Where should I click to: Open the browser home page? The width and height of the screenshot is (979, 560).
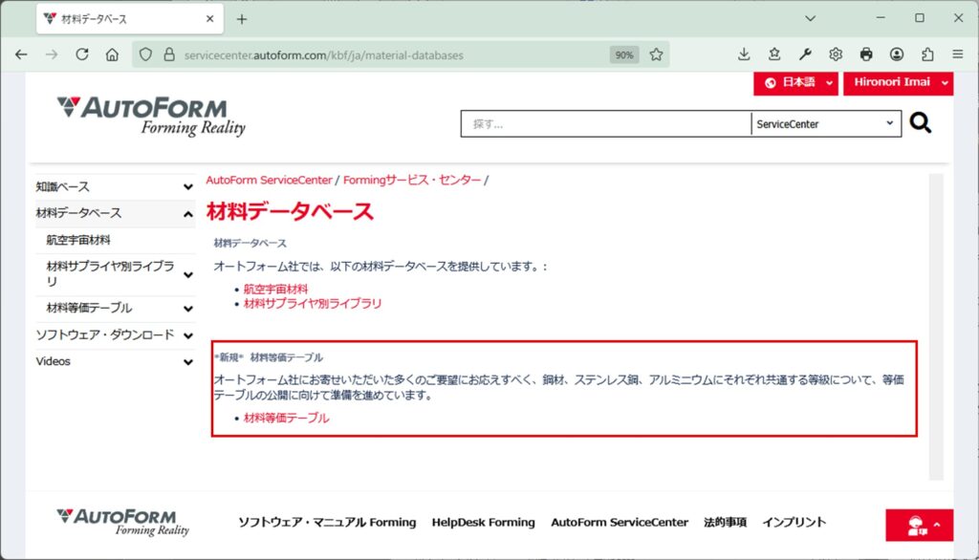(112, 54)
